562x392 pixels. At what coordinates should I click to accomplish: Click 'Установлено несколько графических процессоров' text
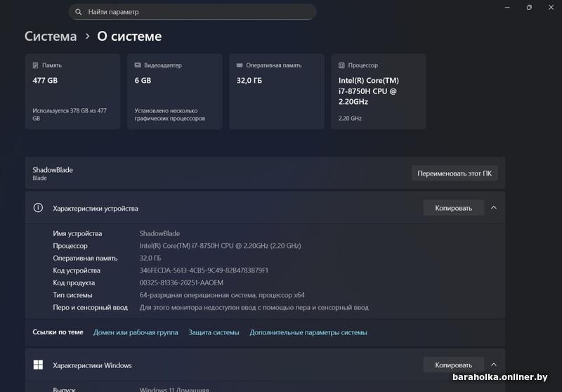[170, 115]
